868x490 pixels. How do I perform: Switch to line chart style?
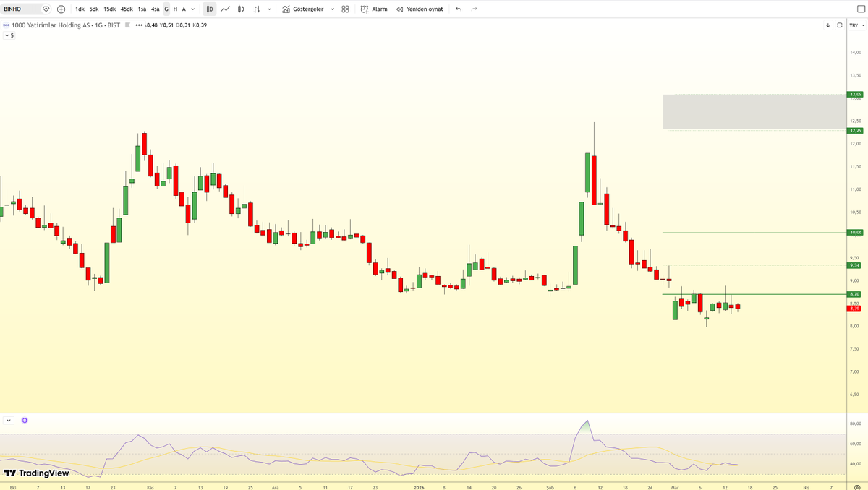(226, 9)
